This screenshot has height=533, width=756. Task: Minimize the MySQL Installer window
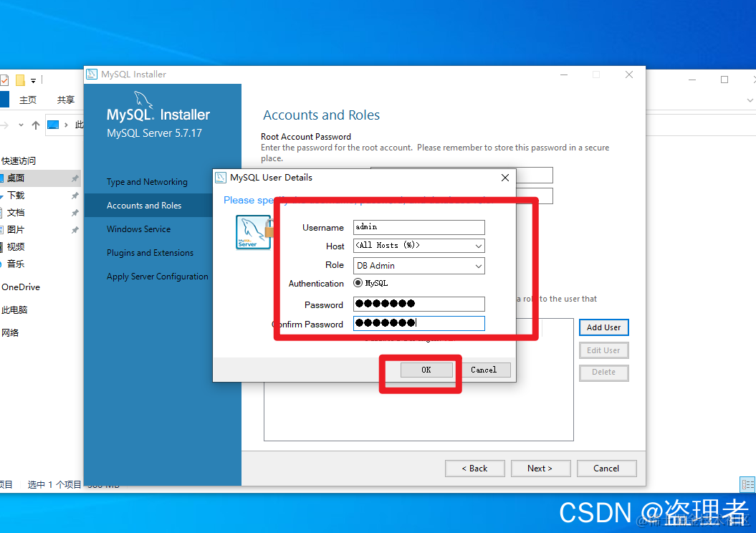(564, 75)
